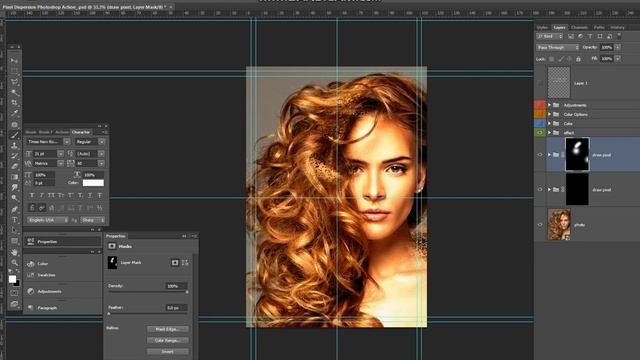Select the Gradient tool
Viewport: 640px width, 360px height.
(x=14, y=177)
